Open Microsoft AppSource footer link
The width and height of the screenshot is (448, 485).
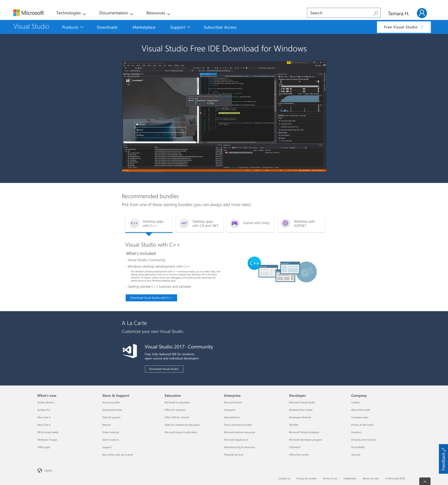click(236, 440)
